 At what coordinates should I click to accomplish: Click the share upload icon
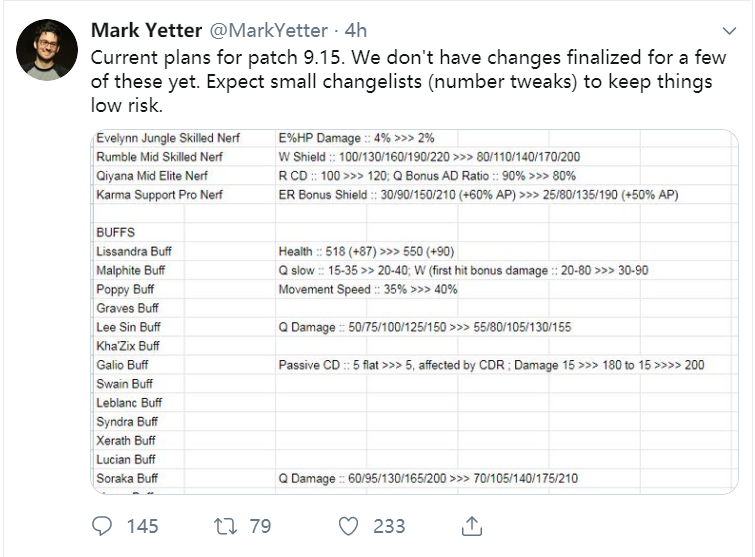472,526
